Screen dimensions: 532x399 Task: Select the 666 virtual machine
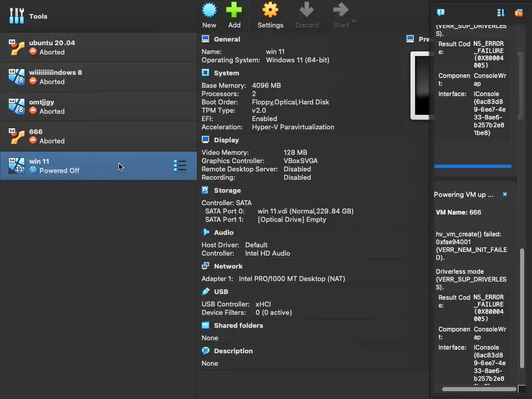[98, 136]
